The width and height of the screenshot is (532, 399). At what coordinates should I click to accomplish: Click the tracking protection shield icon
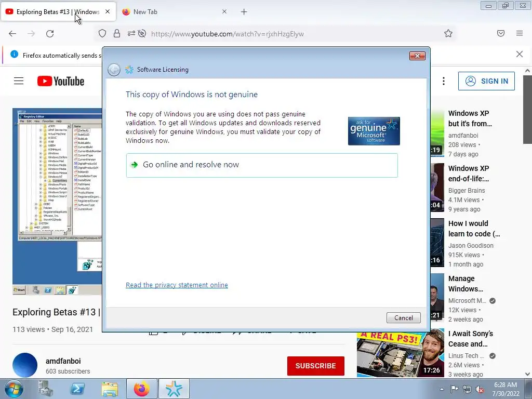(102, 34)
